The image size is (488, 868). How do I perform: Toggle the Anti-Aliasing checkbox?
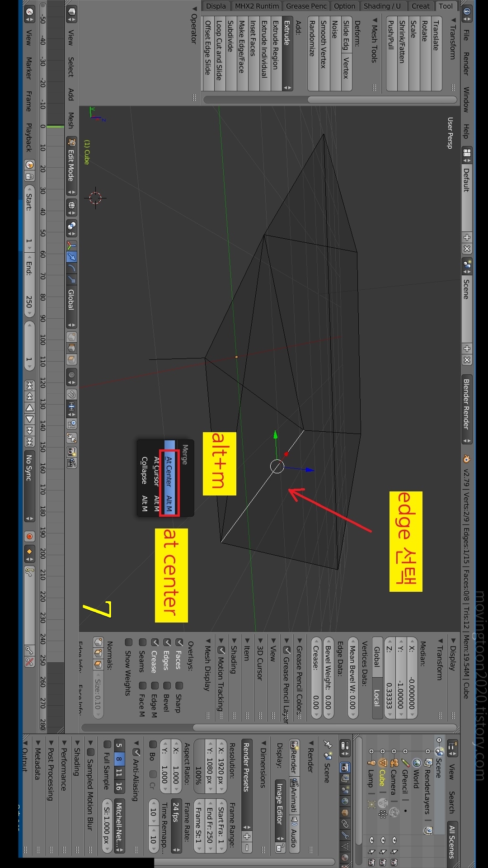136,752
